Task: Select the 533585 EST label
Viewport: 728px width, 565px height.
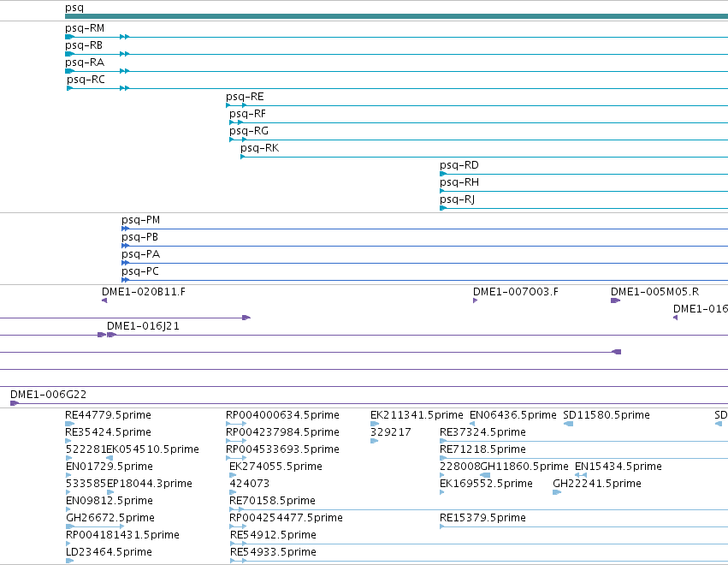Action: point(86,484)
